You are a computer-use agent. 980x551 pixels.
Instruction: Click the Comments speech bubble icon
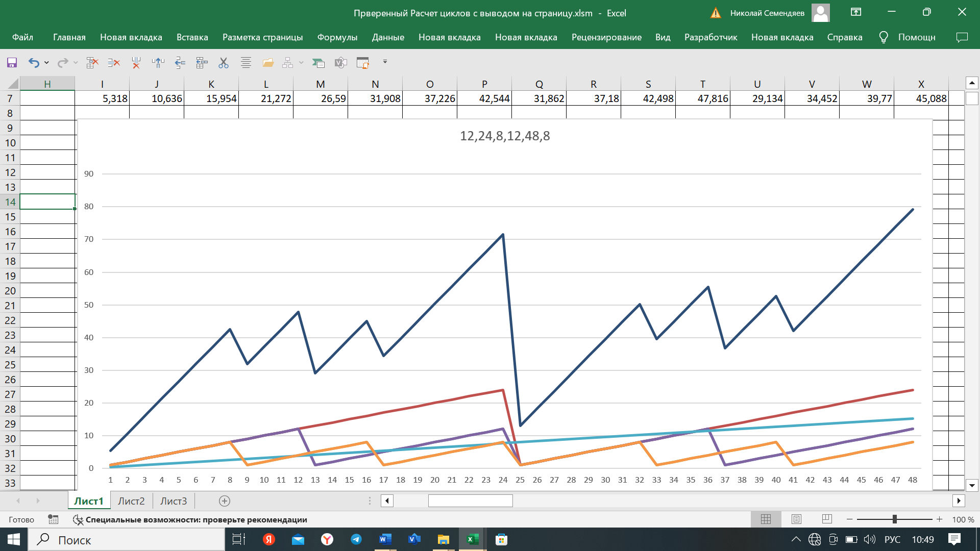(x=962, y=37)
